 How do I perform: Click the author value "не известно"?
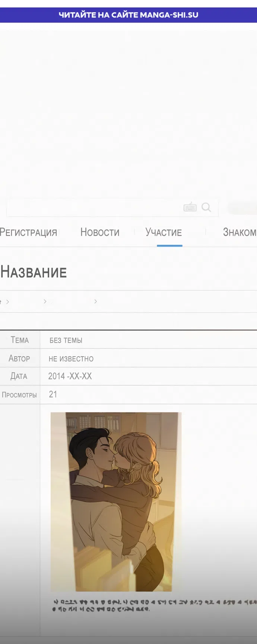71,359
